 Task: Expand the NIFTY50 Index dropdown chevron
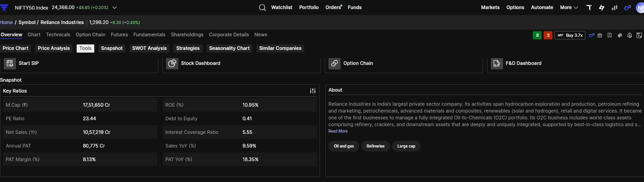114,8
